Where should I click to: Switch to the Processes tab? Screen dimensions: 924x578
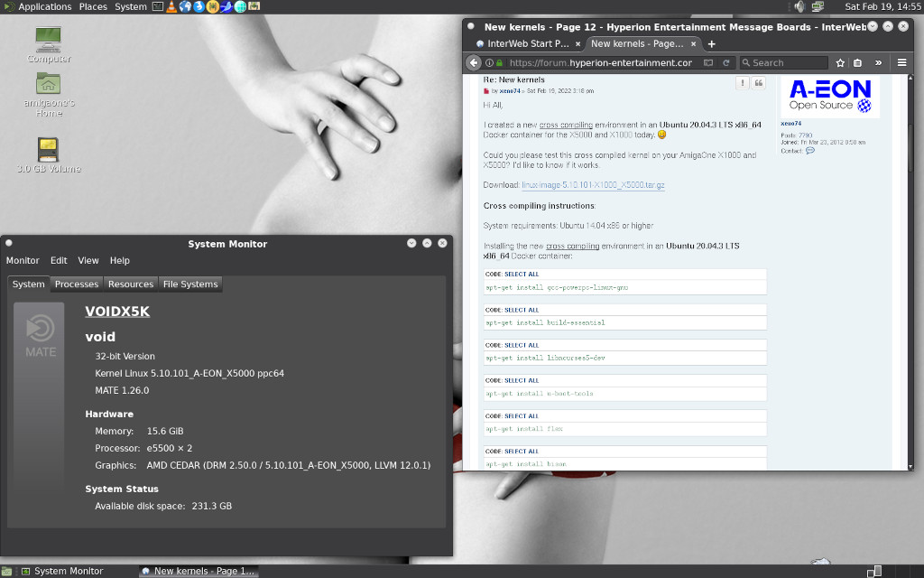[77, 284]
